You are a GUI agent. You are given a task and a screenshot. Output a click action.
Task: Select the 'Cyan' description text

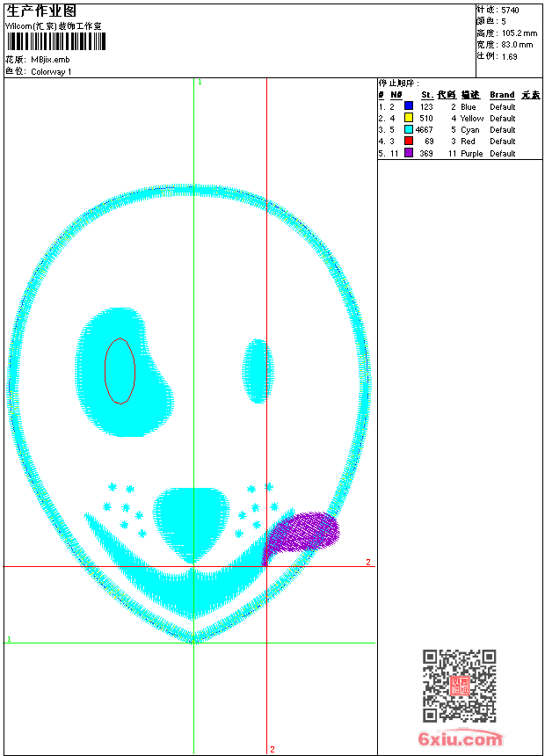(x=470, y=130)
